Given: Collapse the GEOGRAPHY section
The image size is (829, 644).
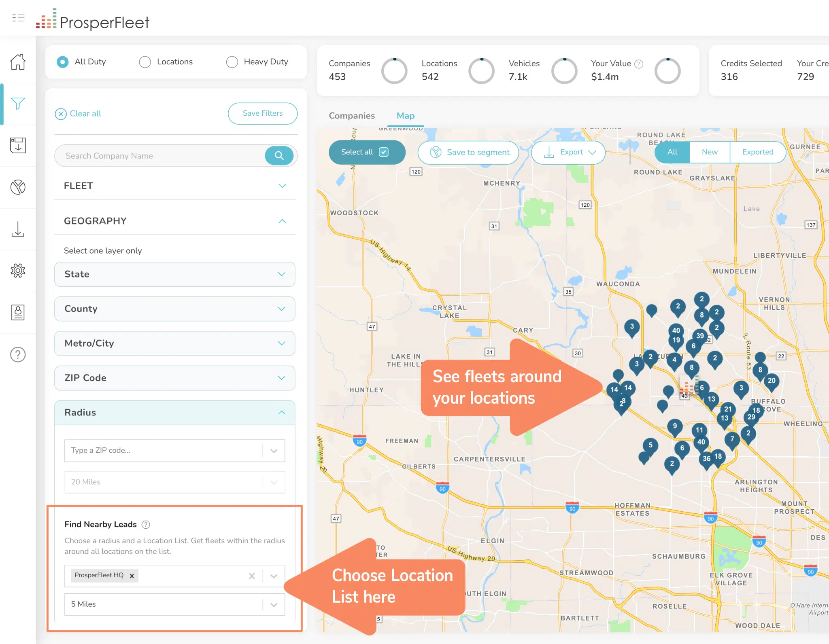Looking at the screenshot, I should (175, 221).
